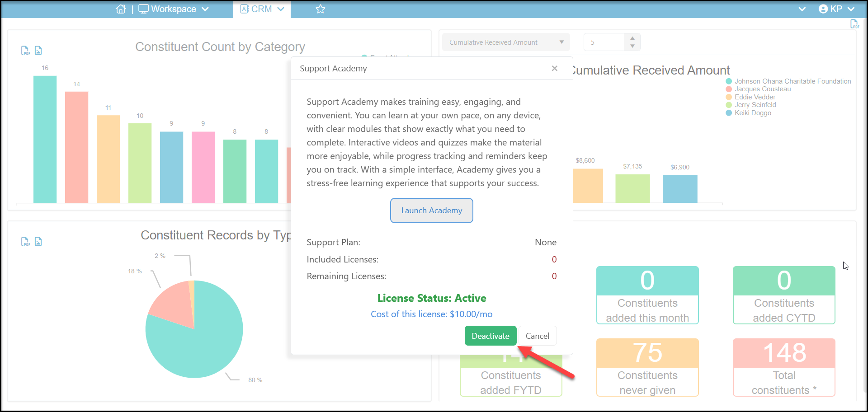The width and height of the screenshot is (868, 412).
Task: Export Constituent Records by Type as PDF
Action: [x=25, y=242]
